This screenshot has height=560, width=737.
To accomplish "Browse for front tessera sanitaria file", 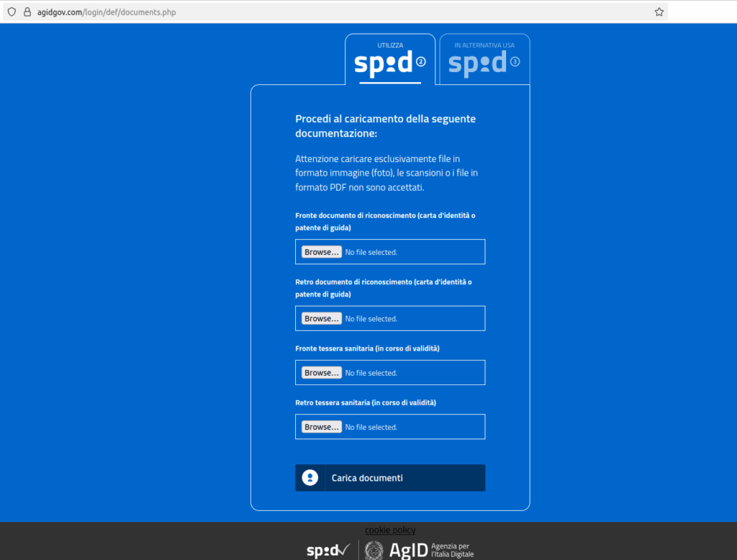I will (x=321, y=373).
